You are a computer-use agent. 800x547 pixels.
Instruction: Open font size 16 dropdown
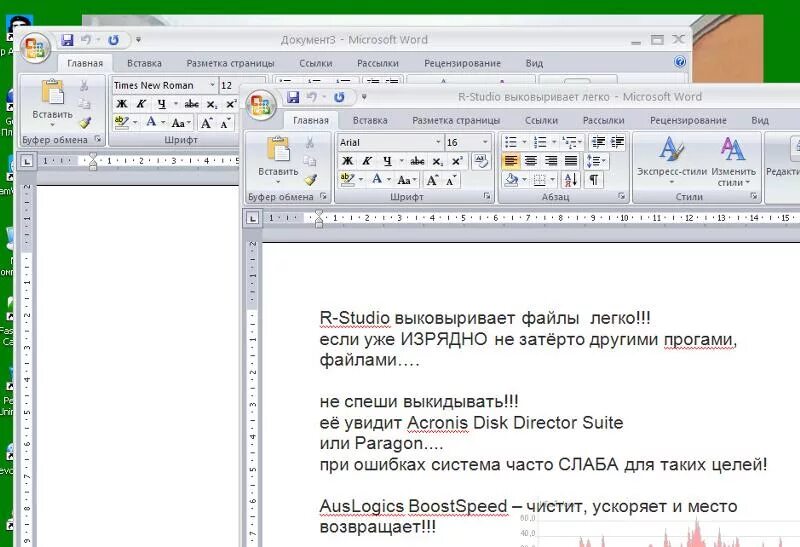pos(485,142)
